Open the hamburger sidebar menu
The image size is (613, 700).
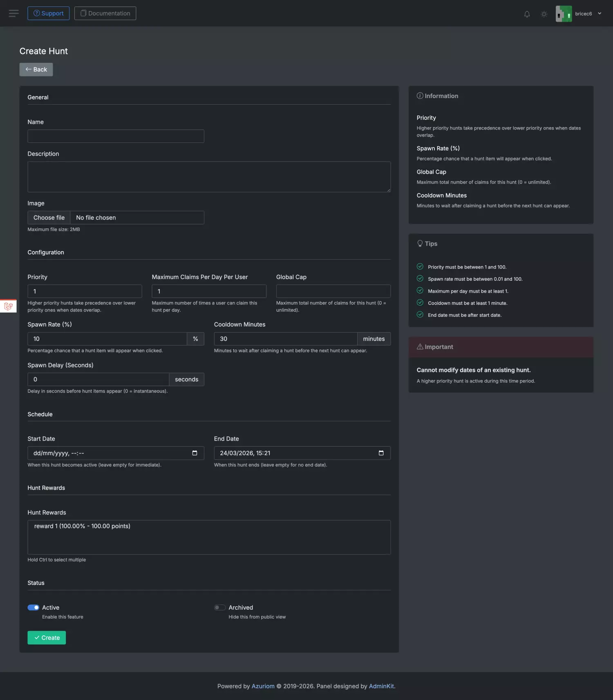click(13, 13)
